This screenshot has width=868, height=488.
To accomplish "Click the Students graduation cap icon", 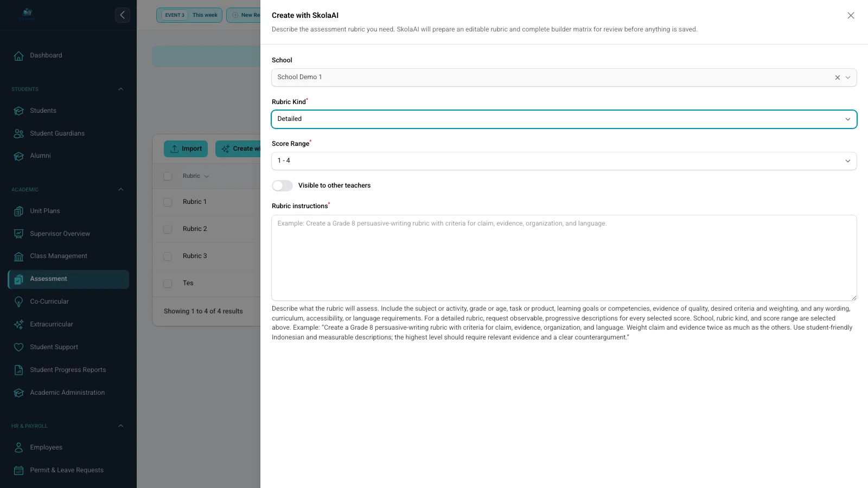I will coord(19,111).
